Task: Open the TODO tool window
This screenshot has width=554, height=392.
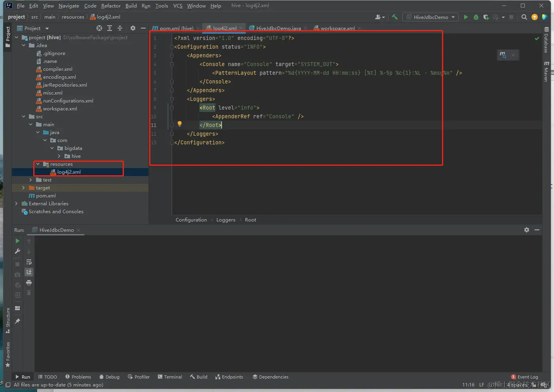Action: pos(47,377)
